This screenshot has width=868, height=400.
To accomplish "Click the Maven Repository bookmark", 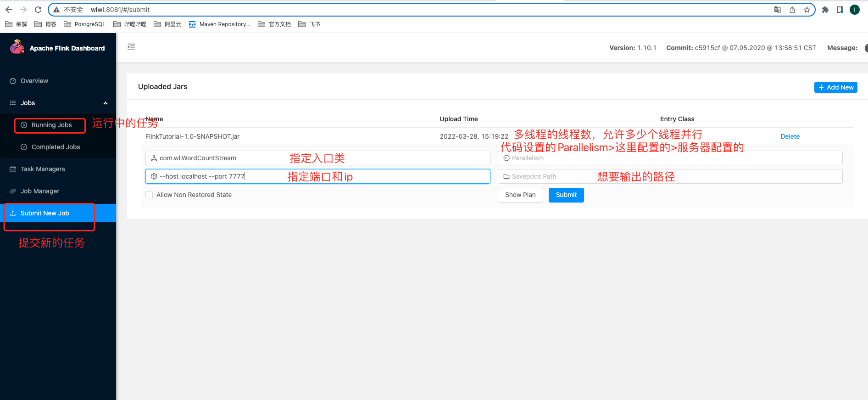I will click(x=220, y=24).
